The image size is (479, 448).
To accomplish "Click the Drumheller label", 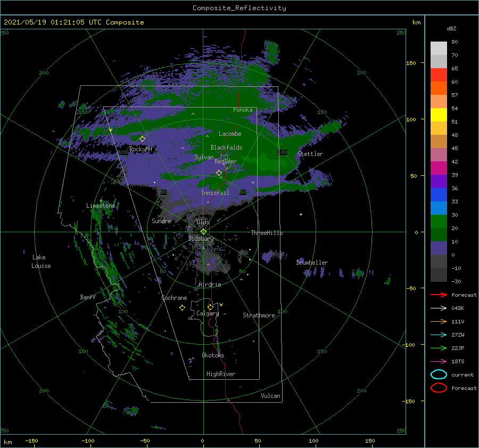I will click(312, 263).
